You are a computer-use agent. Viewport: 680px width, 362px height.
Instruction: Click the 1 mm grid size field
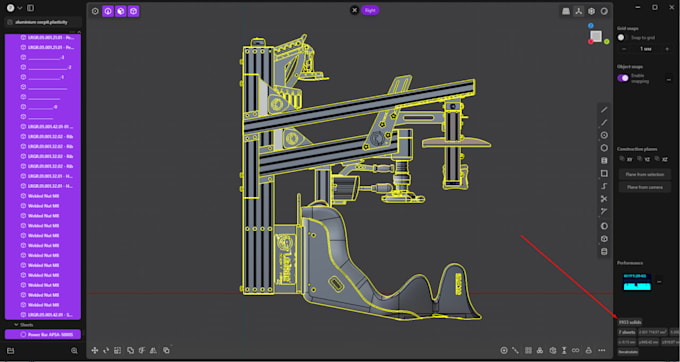coord(646,49)
